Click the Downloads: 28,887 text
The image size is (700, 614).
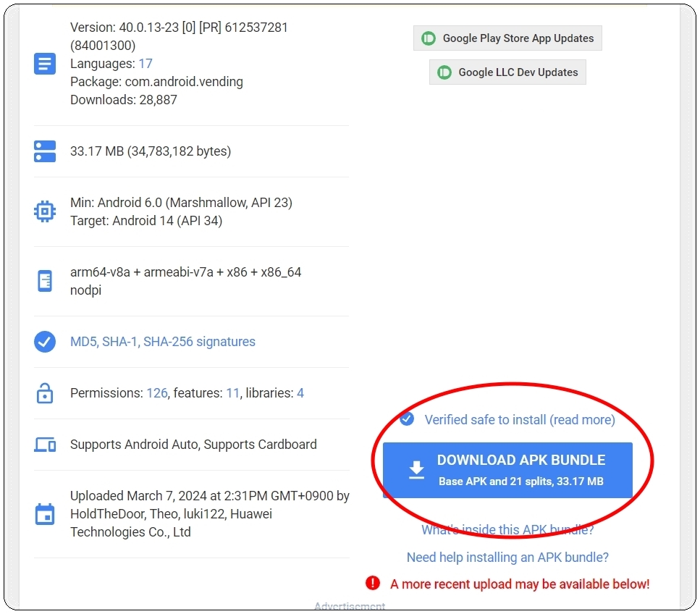click(x=124, y=100)
